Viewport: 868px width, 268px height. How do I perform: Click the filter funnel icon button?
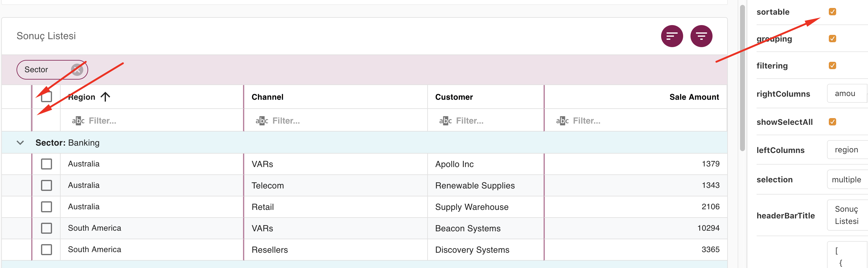tap(701, 36)
